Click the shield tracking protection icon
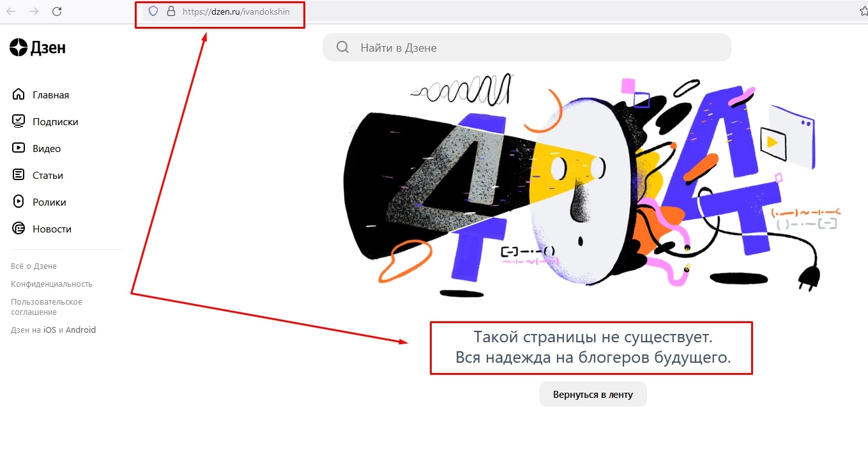This screenshot has width=868, height=463. pos(153,11)
